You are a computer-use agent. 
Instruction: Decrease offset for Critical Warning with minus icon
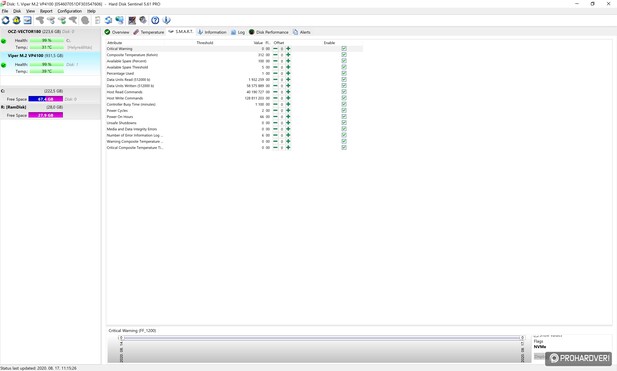pos(275,48)
